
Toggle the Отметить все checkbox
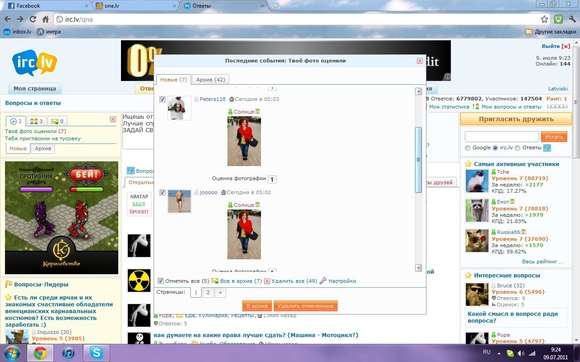(161, 281)
